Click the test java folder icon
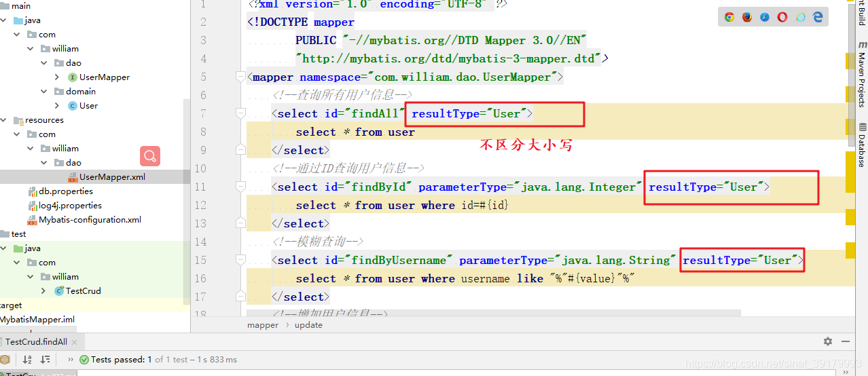This screenshot has height=376, width=868. 18,248
